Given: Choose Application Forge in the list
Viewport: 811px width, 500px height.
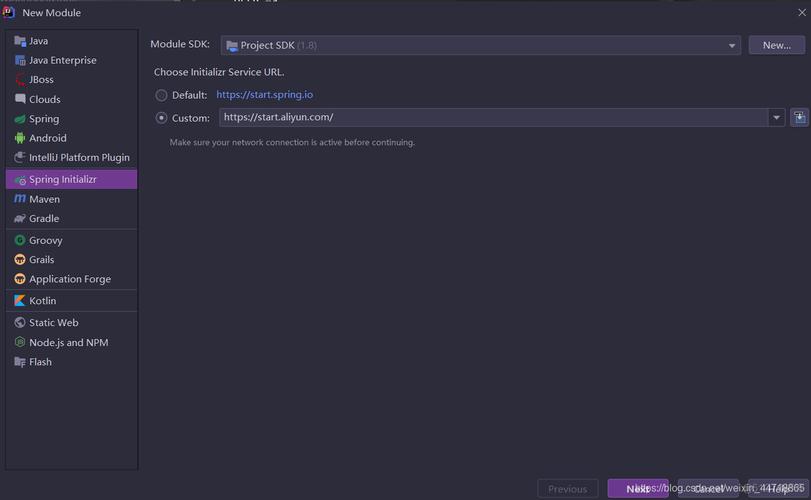Looking at the screenshot, I should click(71, 279).
